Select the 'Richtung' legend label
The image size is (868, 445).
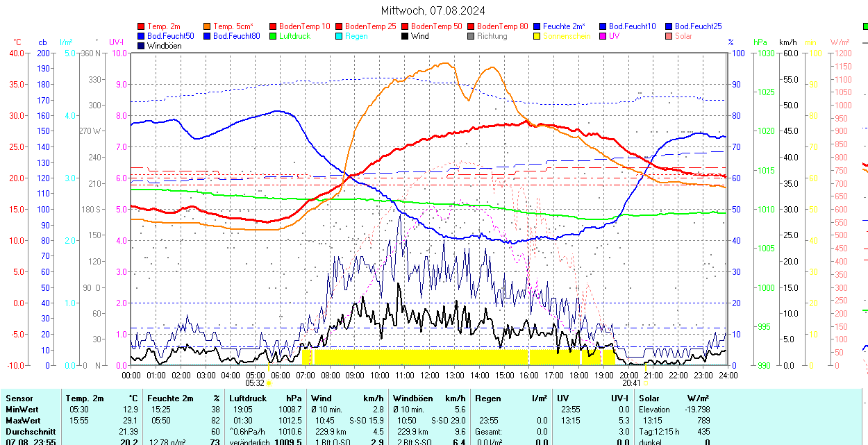[x=492, y=36]
